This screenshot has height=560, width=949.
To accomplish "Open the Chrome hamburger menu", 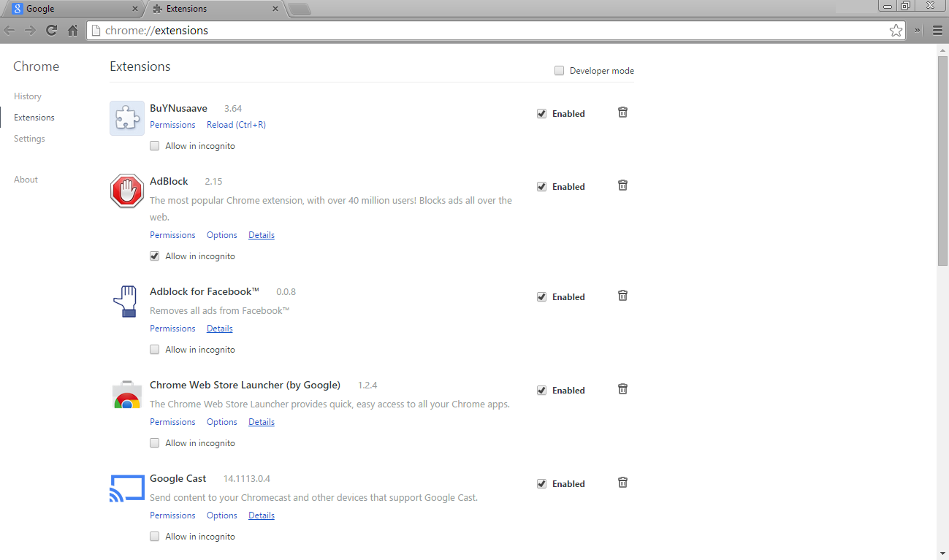I will tap(937, 31).
